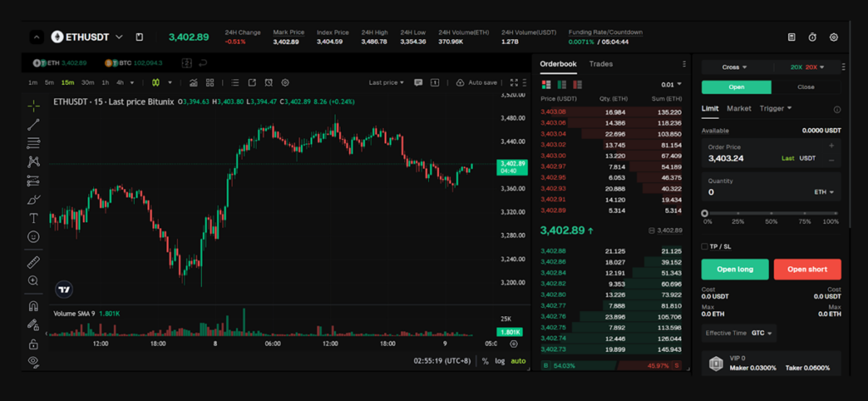Set the quantity slider to 50%
The image size is (868, 401).
[771, 214]
